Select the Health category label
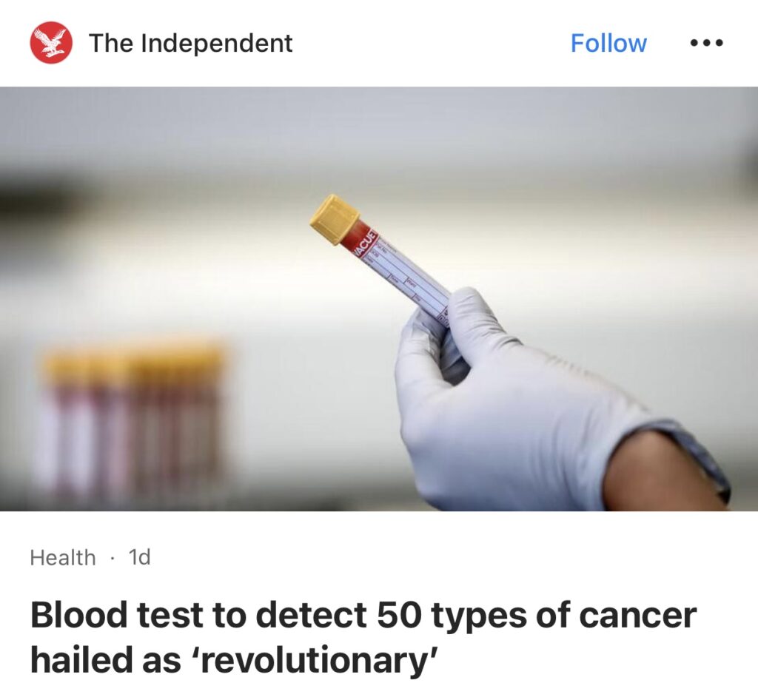The height and width of the screenshot is (700, 758). coord(63,557)
